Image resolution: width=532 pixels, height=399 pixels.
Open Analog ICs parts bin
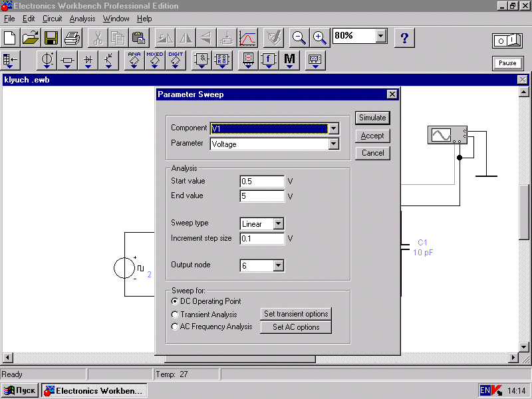[x=134, y=61]
